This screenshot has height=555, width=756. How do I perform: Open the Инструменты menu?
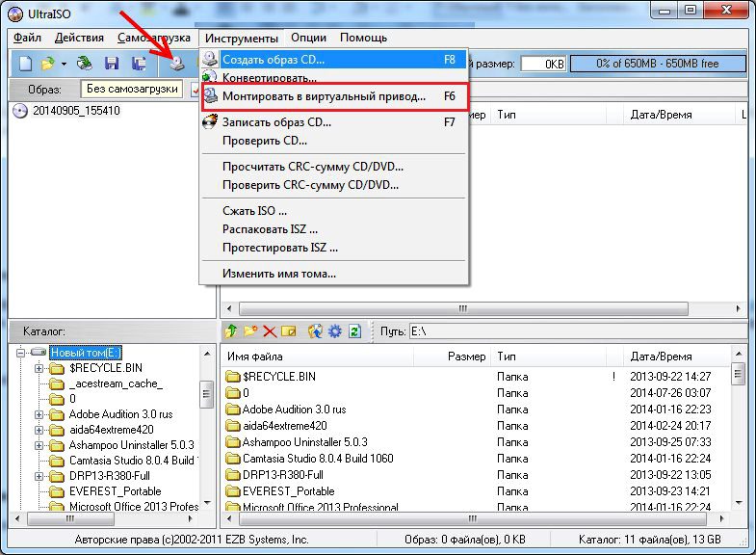[x=242, y=39]
